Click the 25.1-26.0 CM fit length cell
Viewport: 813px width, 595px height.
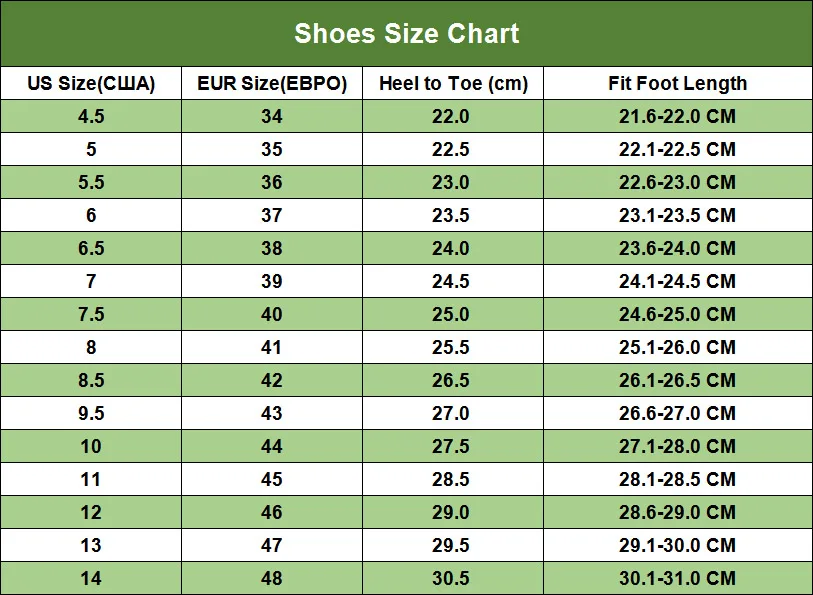click(677, 347)
